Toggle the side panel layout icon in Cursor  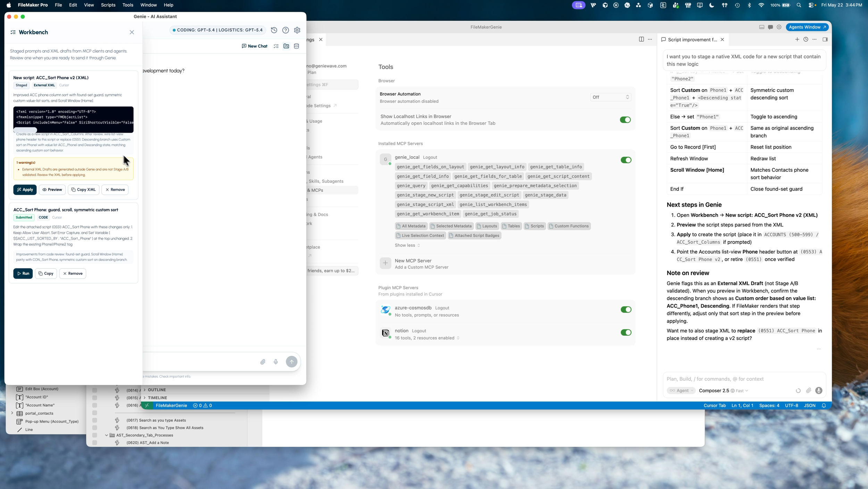[825, 39]
